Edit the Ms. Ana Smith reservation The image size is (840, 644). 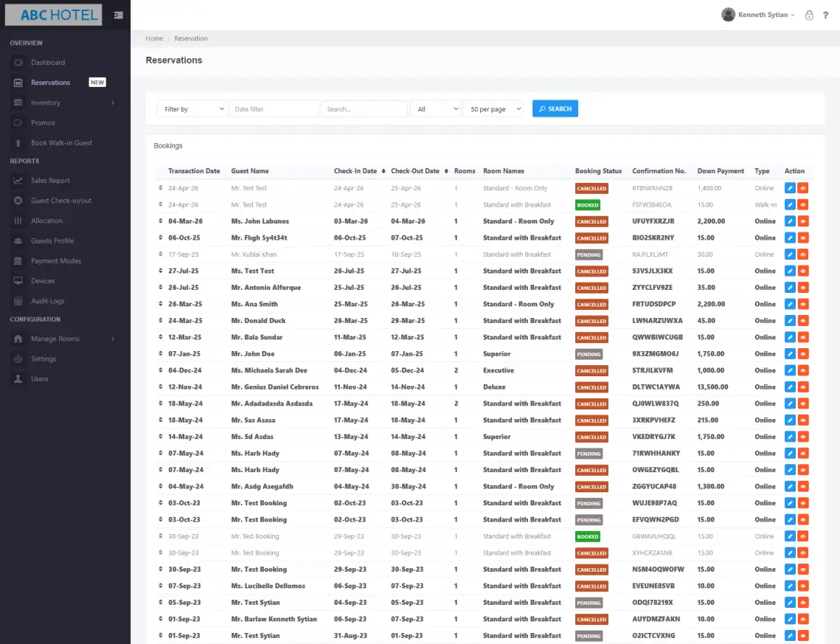tap(790, 305)
